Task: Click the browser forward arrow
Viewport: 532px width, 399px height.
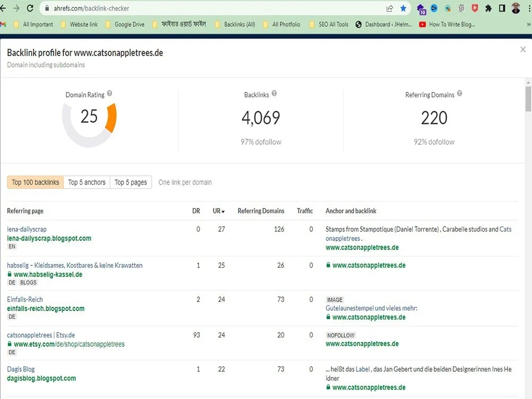Action: [16, 8]
